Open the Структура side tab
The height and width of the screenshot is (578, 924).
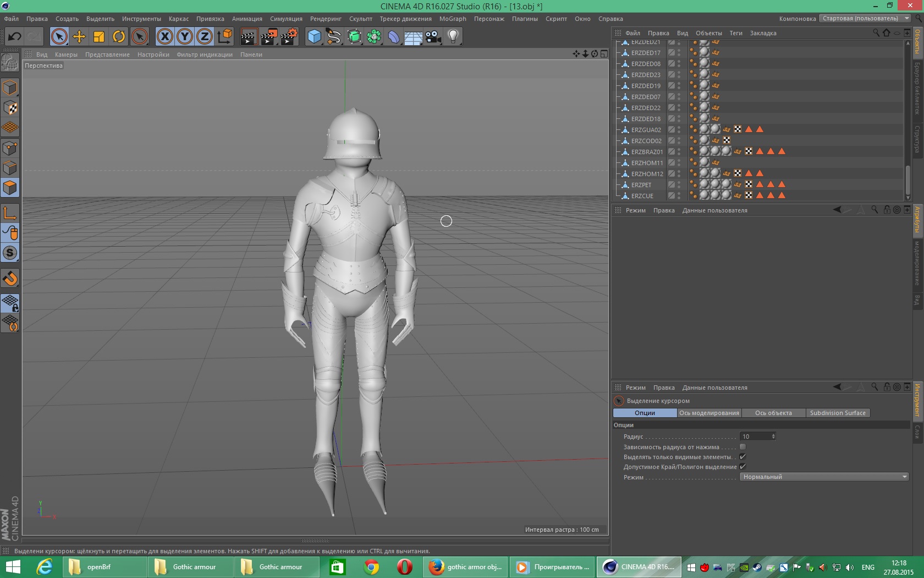(x=917, y=139)
